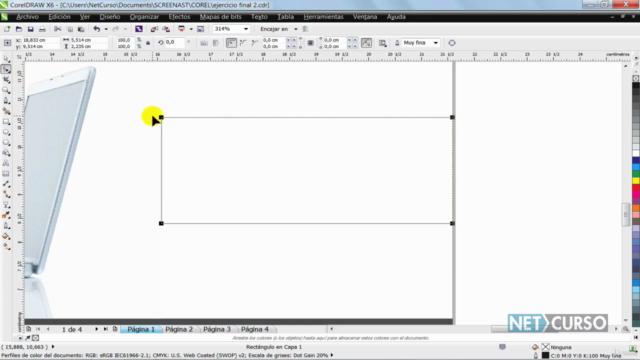
Task: Select the Shape tool in toolbox
Action: coord(6,69)
